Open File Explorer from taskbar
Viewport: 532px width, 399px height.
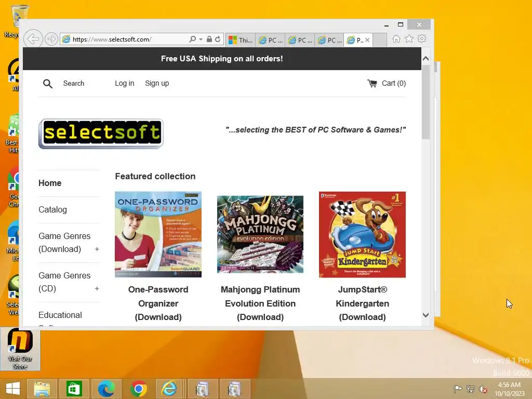42,389
